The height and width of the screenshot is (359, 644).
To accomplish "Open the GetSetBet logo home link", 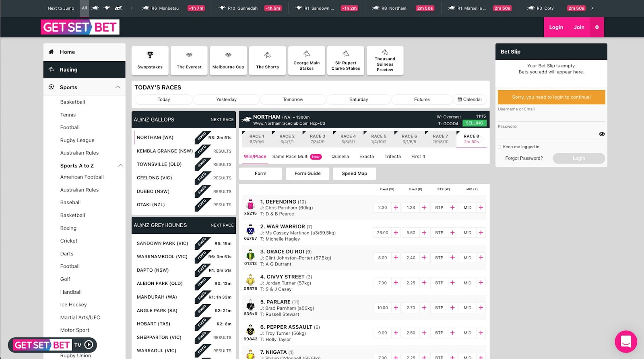I will click(x=80, y=27).
